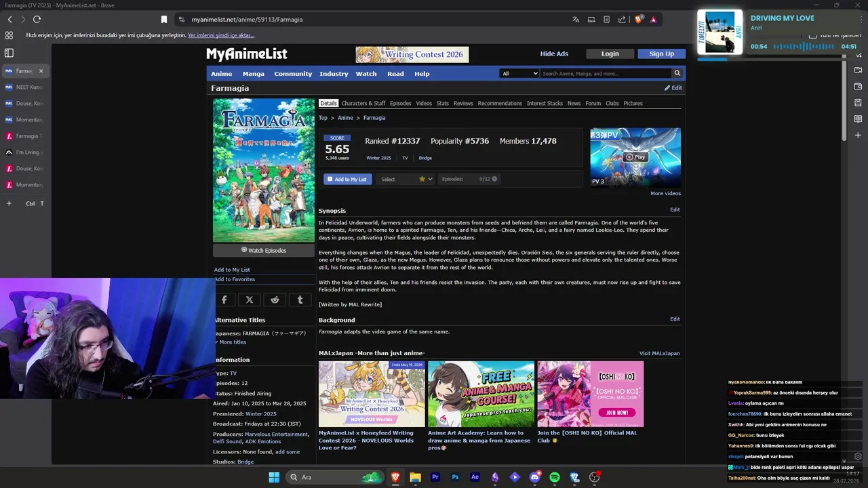Click the share page icon
868x488 pixels.
pyautogui.click(x=622, y=20)
